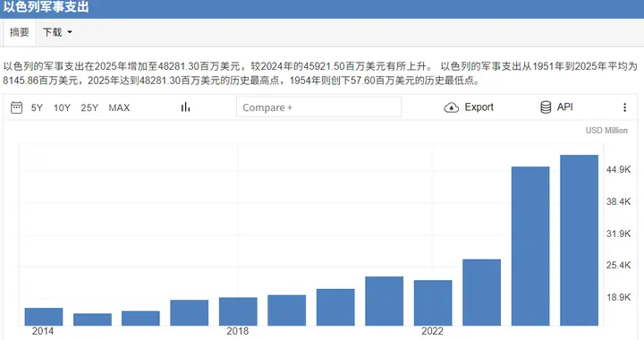This screenshot has height=340, width=644.
Task: Click the 2014 x-axis label
Action: 43,331
